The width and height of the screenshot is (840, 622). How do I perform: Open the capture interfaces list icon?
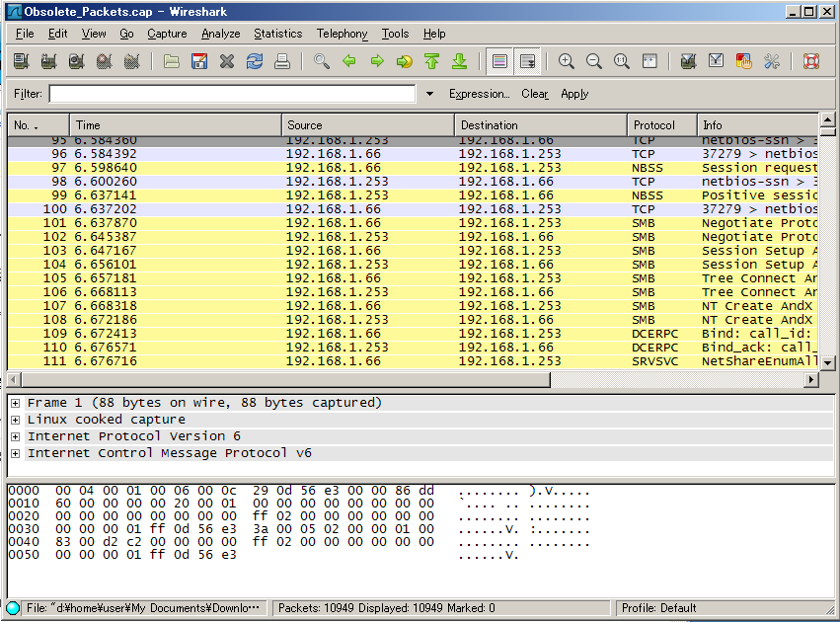pos(22,61)
